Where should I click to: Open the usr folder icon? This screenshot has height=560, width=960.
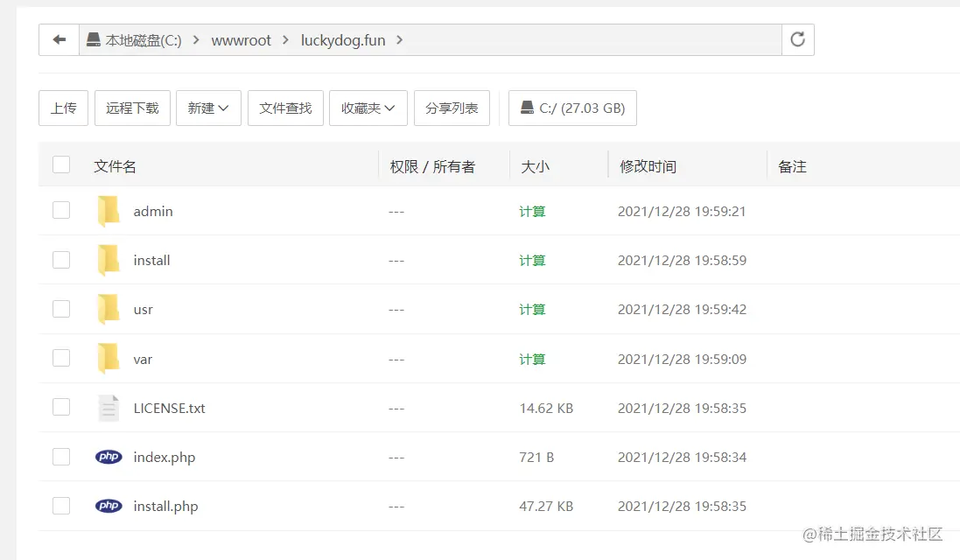pos(109,309)
